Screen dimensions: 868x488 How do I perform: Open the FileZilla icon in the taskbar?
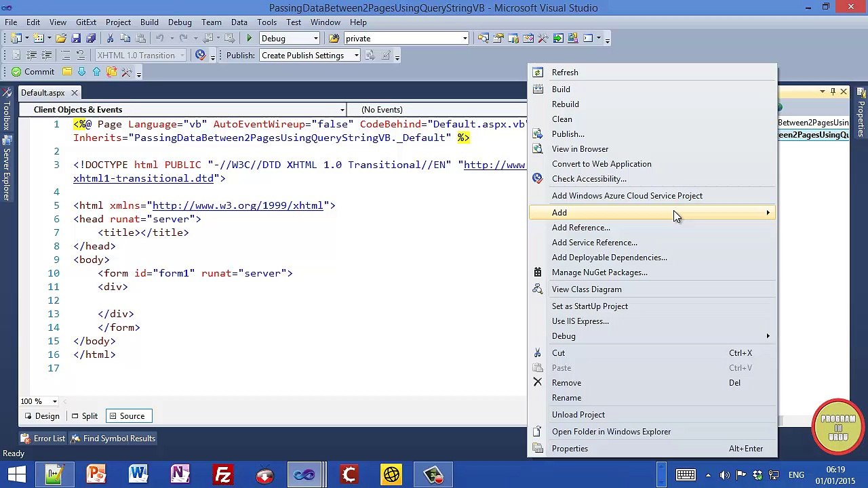point(222,474)
